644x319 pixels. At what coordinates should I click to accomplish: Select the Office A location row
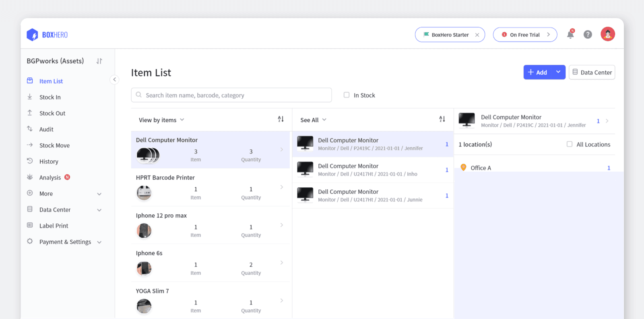[535, 168]
